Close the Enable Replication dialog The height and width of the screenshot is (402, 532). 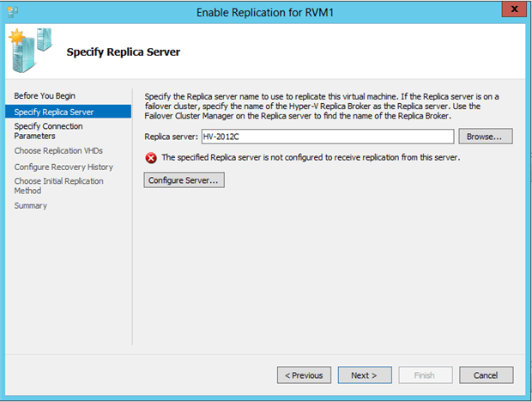click(x=513, y=10)
